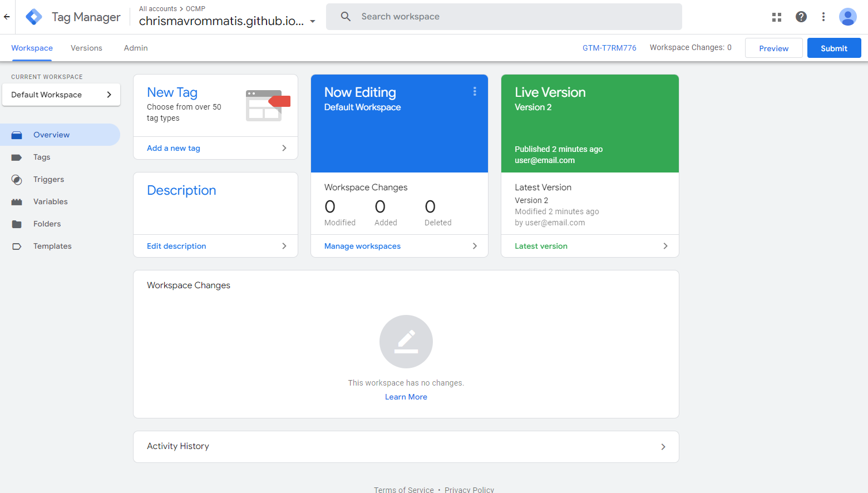Click the Tag Manager logo icon
The width and height of the screenshot is (868, 493).
coord(34,17)
